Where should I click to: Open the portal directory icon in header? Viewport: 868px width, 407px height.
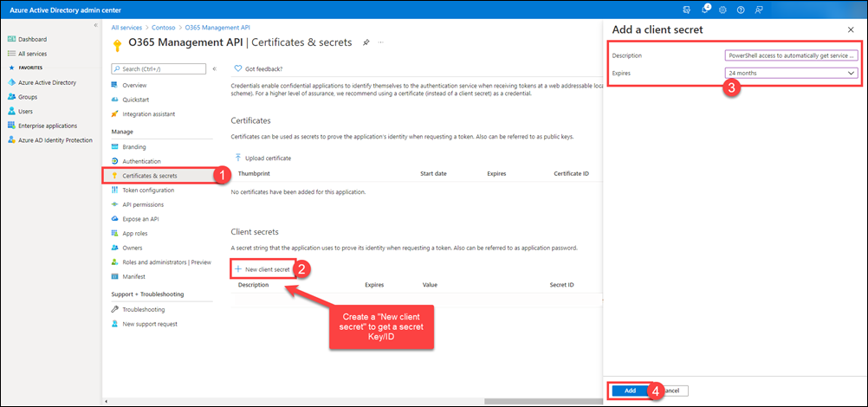click(x=687, y=10)
